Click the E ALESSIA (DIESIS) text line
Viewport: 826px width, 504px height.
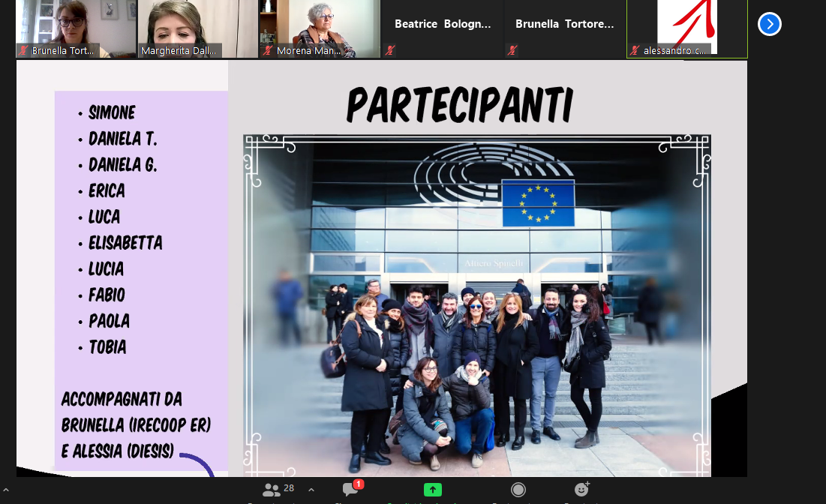coord(118,451)
